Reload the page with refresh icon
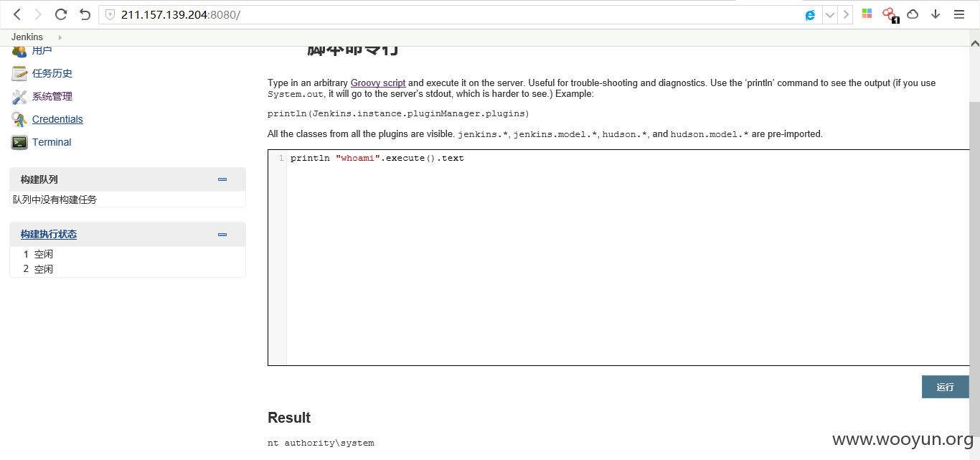 coord(61,14)
